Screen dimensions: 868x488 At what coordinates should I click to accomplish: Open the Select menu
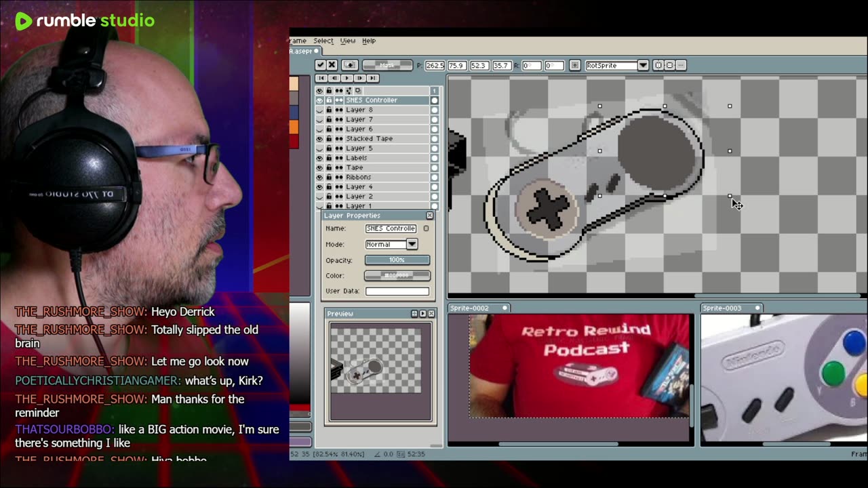point(323,41)
